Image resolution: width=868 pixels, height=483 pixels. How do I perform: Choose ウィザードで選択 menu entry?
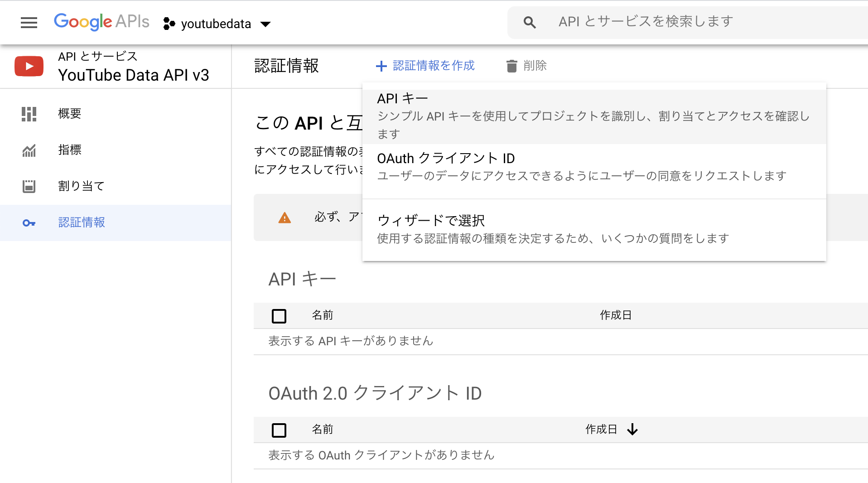pos(594,229)
